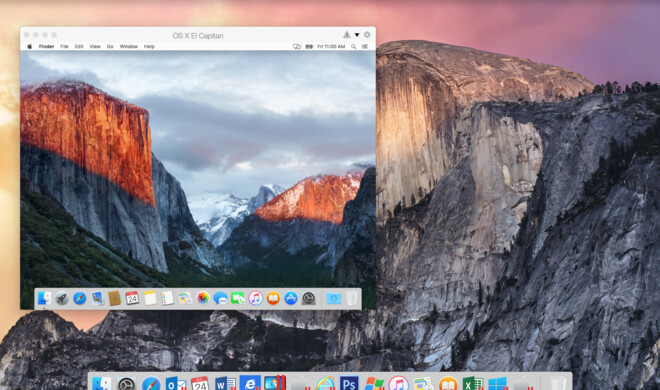
Task: Launch Photoshop from the host dock
Action: point(349,384)
